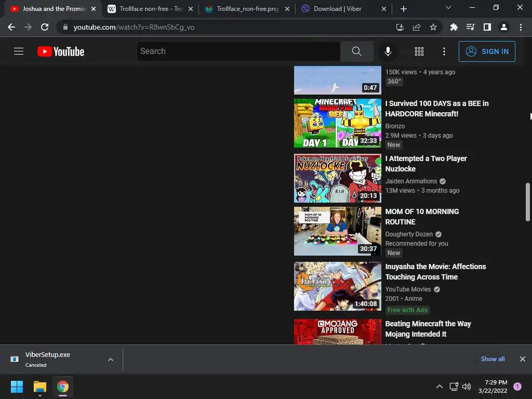Viewport: 532px width, 399px height.
Task: Open Chrome three-dot menu
Action: click(521, 27)
